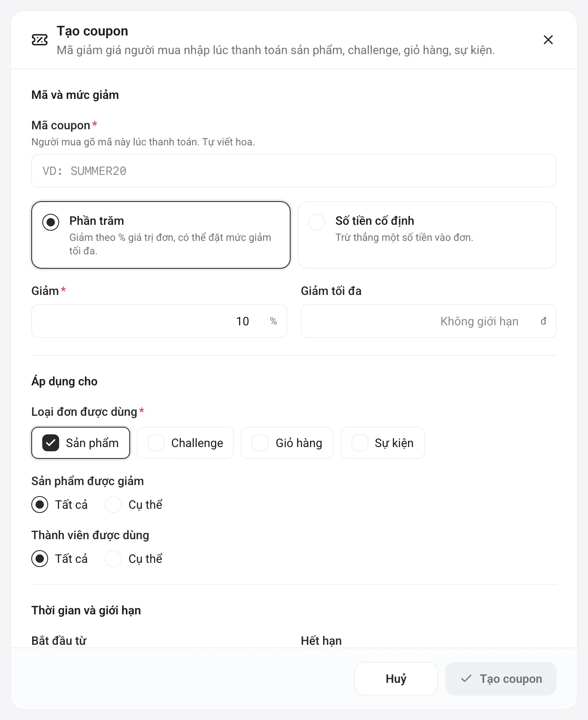Uncheck the Sản phẩm order type
This screenshot has height=720, width=588.
pos(81,443)
